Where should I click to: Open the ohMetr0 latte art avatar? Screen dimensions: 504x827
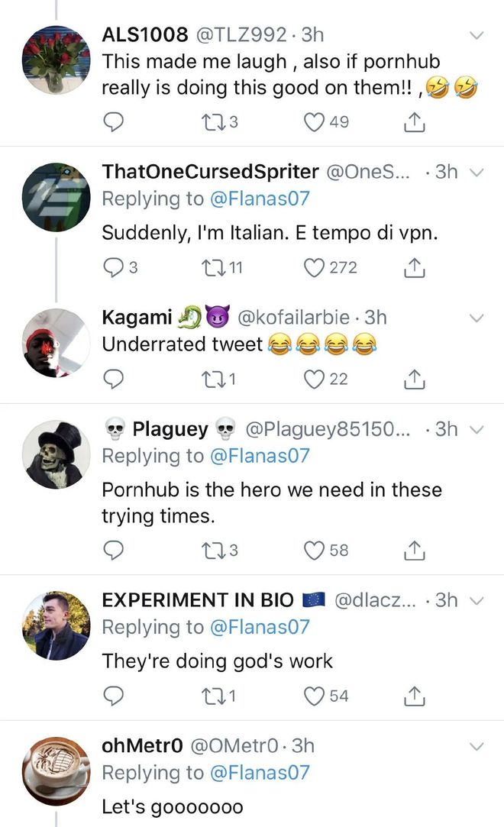coord(56,770)
